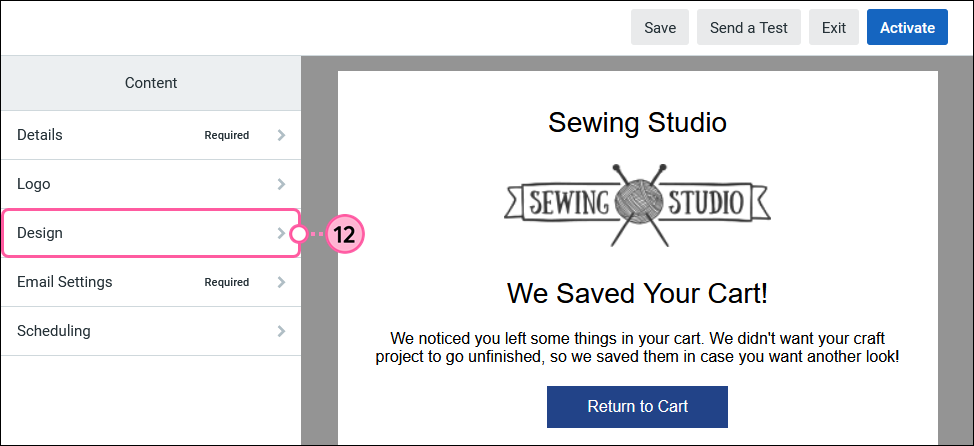Select the Sewing Studio title text
The height and width of the screenshot is (446, 974).
coord(637,122)
